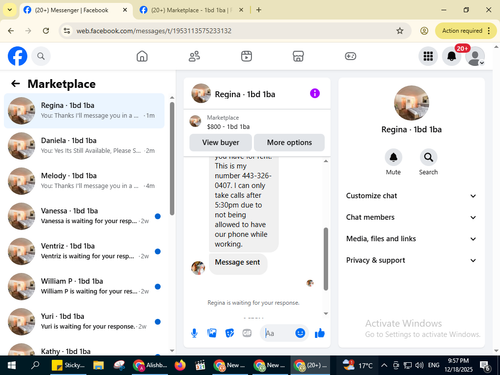Expand Customize chat section
The width and height of the screenshot is (500, 375).
click(411, 196)
